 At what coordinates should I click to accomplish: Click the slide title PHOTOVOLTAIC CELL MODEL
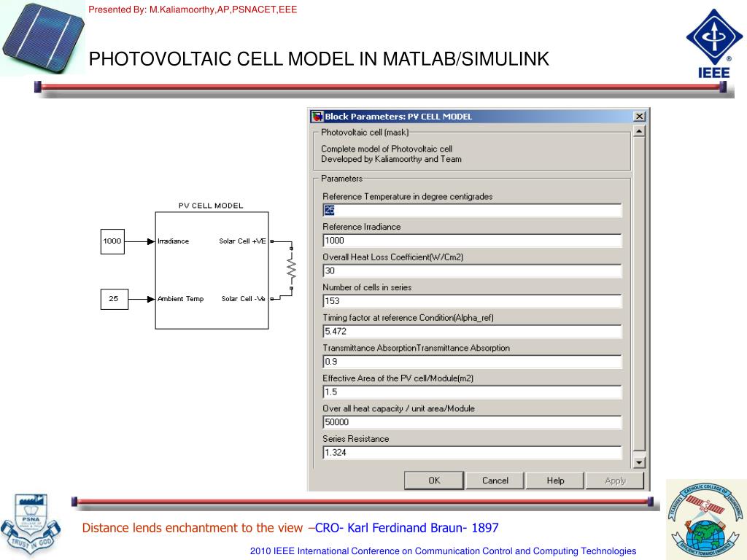(x=319, y=59)
